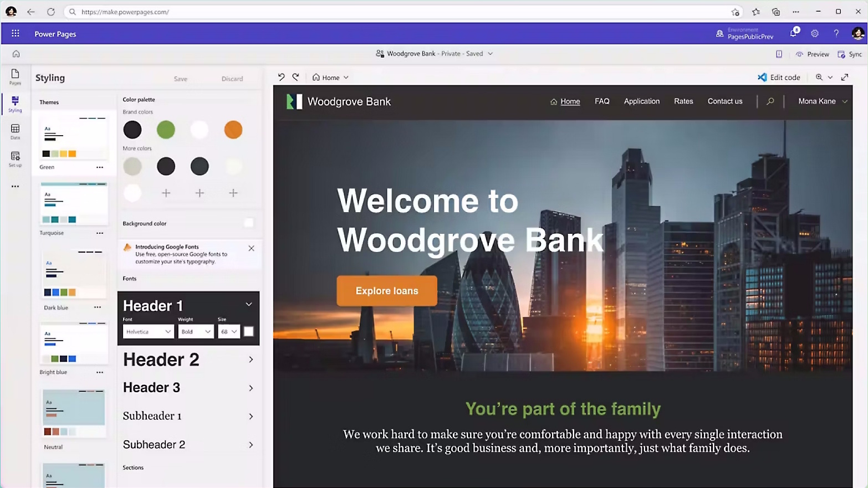Screen dimensions: 868x488
Task: Open the Mona Kane user menu
Action: tap(823, 101)
